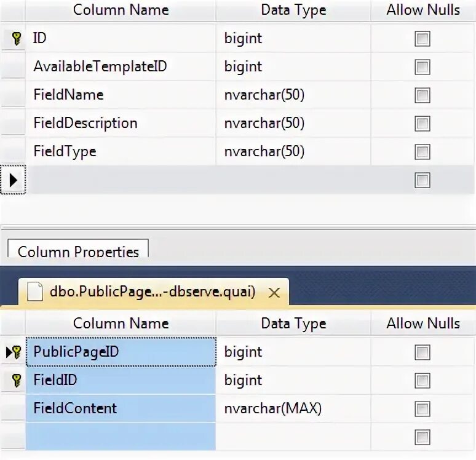The height and width of the screenshot is (460, 476).
Task: Select the FieldContent column name cell
Action: coord(121,409)
